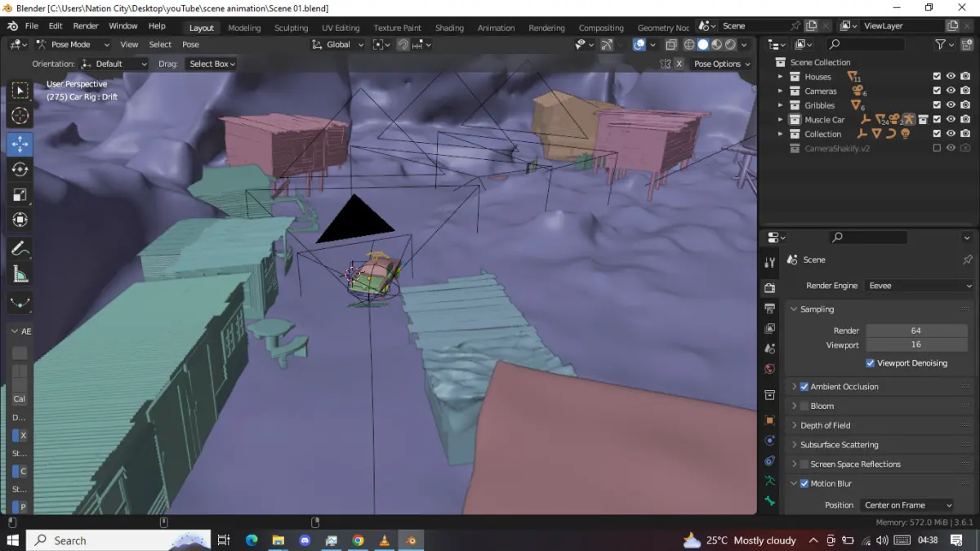Open the Select Box drag dropdown
The height and width of the screenshot is (551, 980).
coord(211,64)
